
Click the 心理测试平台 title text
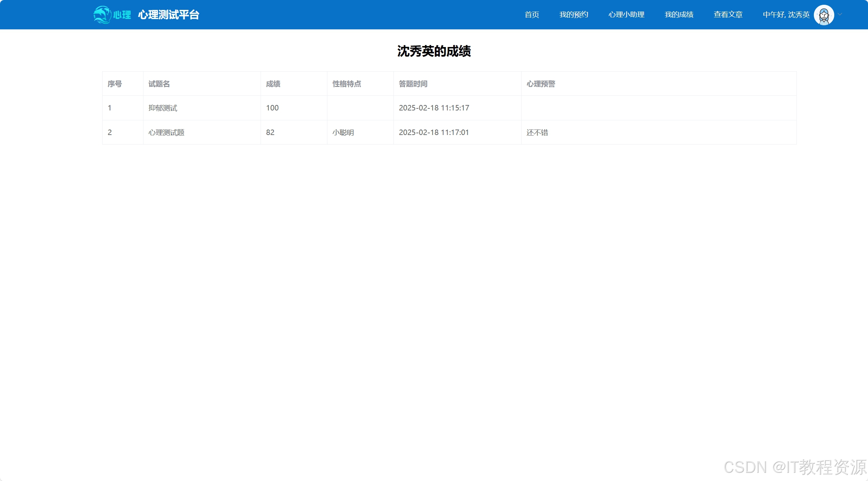(169, 15)
